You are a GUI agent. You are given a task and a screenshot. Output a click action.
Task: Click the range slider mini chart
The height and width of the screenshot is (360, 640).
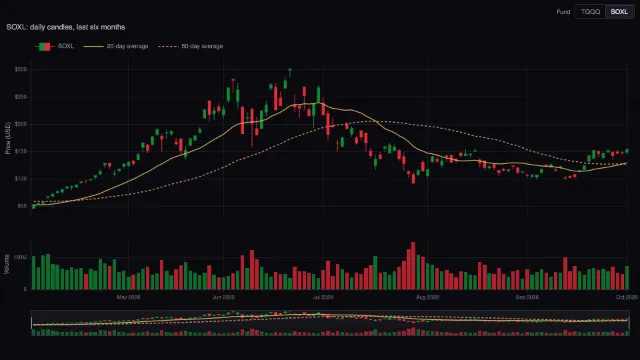click(330, 323)
